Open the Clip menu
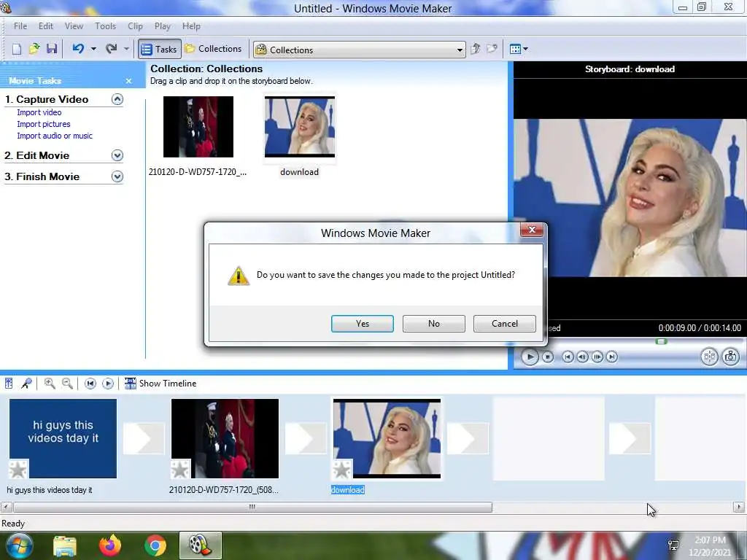This screenshot has width=747, height=560. (135, 26)
